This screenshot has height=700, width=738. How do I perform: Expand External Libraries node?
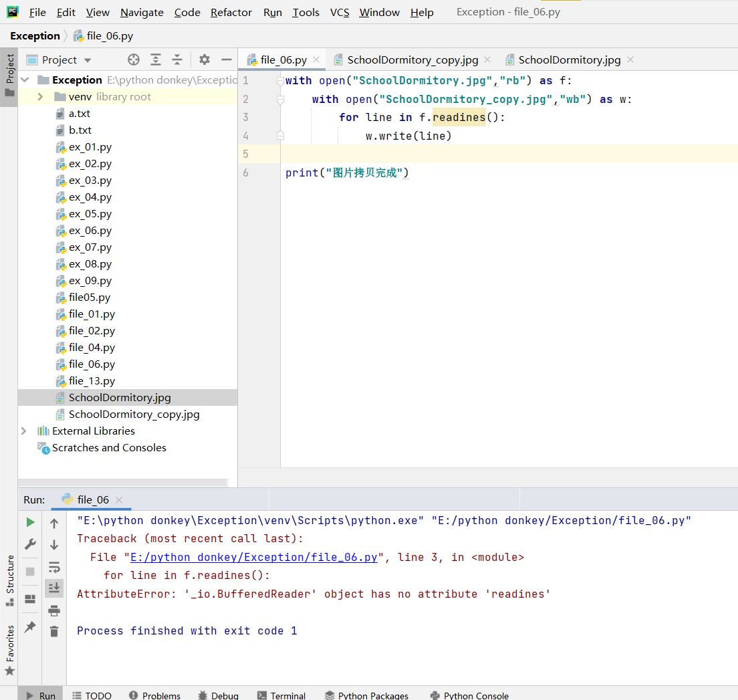(x=24, y=431)
